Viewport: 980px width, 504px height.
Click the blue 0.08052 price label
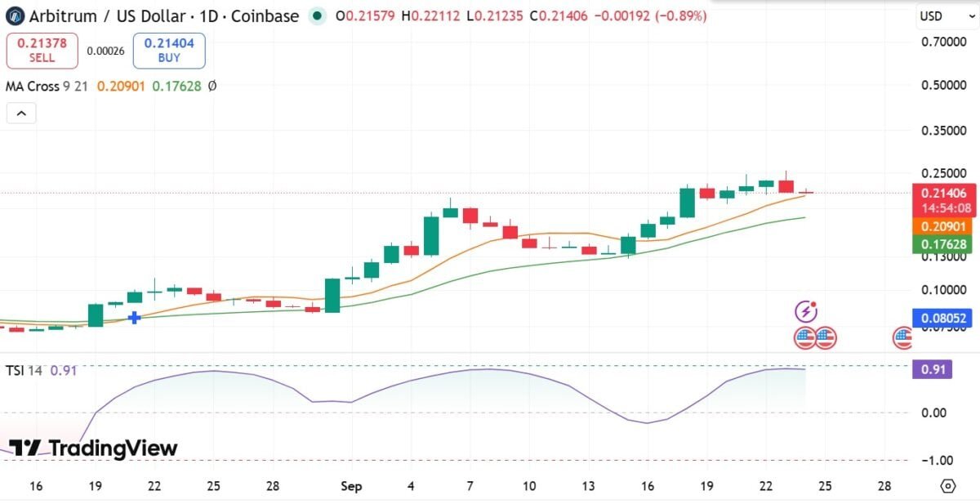pos(942,319)
